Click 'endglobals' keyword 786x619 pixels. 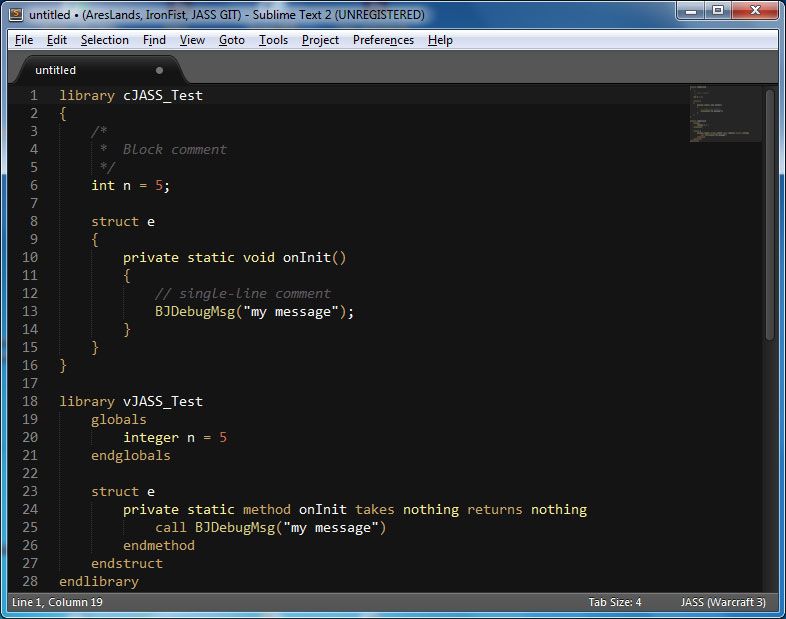[x=131, y=455]
